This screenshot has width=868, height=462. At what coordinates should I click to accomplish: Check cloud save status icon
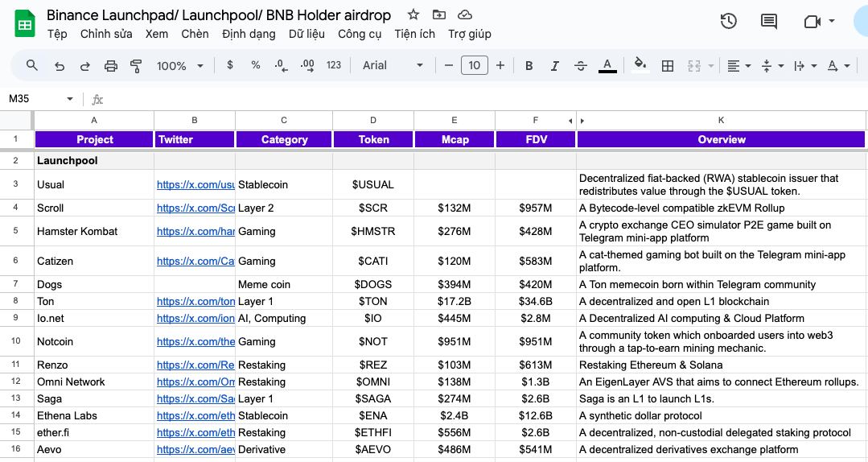pyautogui.click(x=465, y=15)
